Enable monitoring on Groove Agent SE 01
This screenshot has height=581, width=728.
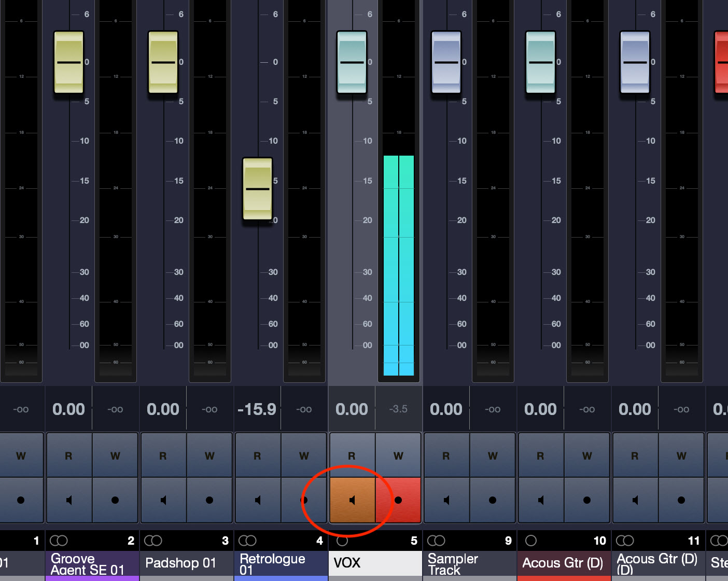point(68,500)
